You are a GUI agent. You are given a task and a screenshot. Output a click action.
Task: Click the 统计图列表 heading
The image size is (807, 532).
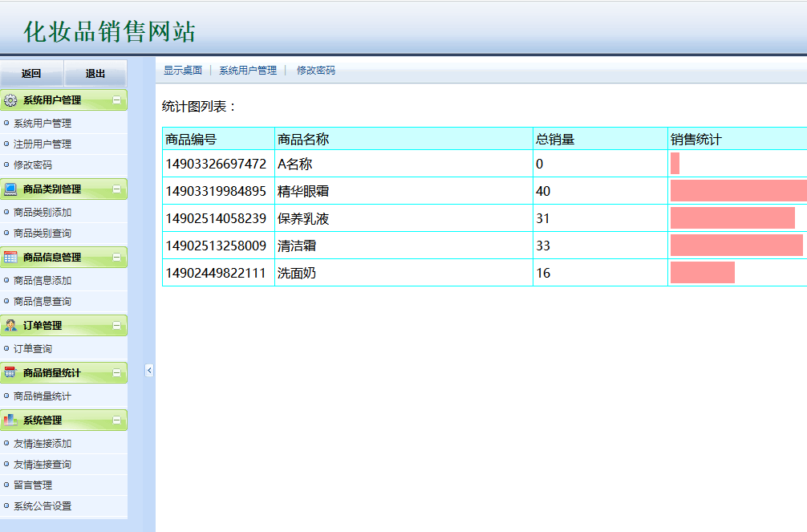pos(198,107)
